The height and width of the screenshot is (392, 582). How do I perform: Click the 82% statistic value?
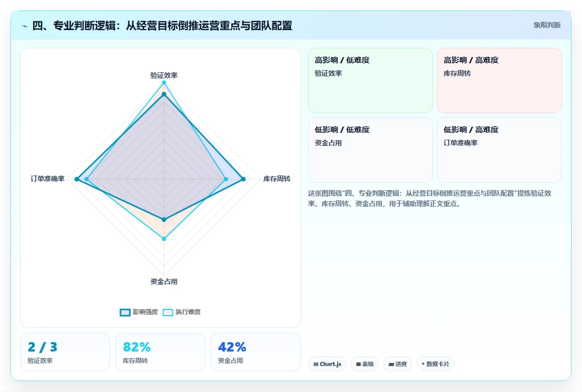click(137, 347)
